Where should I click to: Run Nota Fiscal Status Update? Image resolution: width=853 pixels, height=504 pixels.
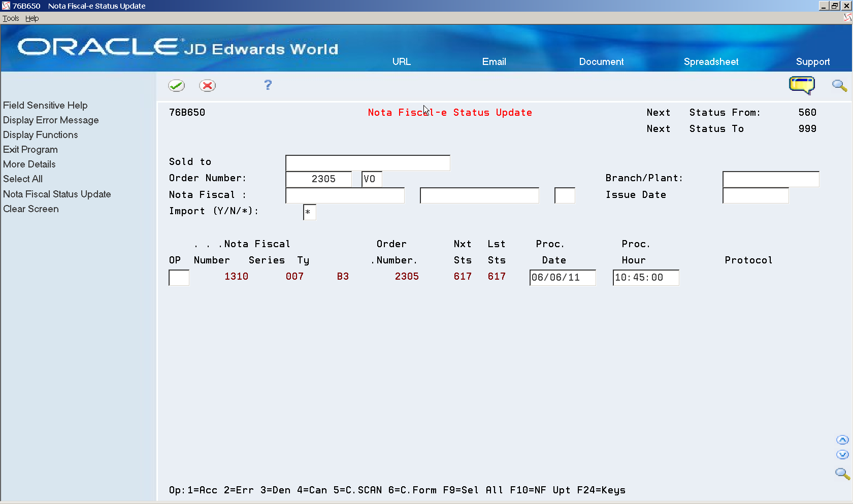point(57,194)
